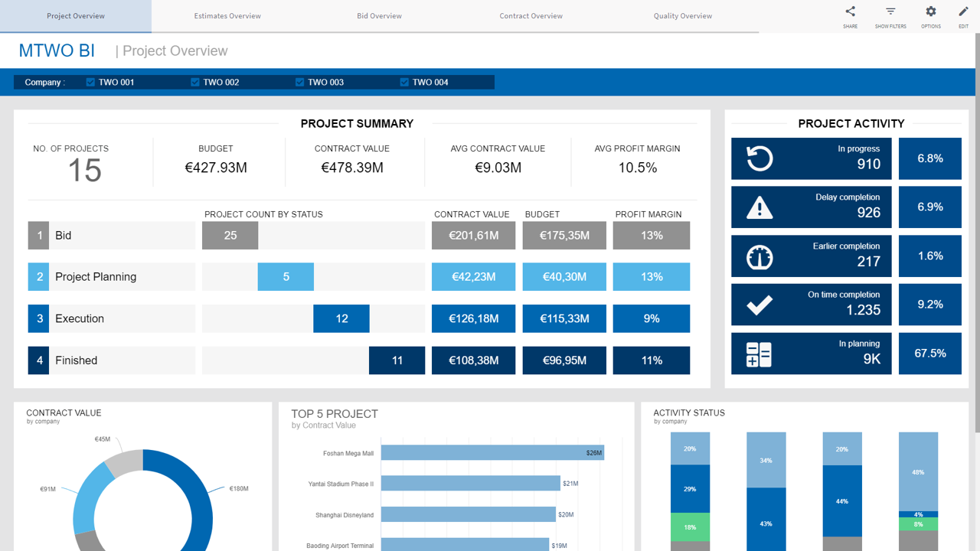Uncheck the TWO 001 company checkbox
Image resolution: width=980 pixels, height=551 pixels.
[91, 83]
